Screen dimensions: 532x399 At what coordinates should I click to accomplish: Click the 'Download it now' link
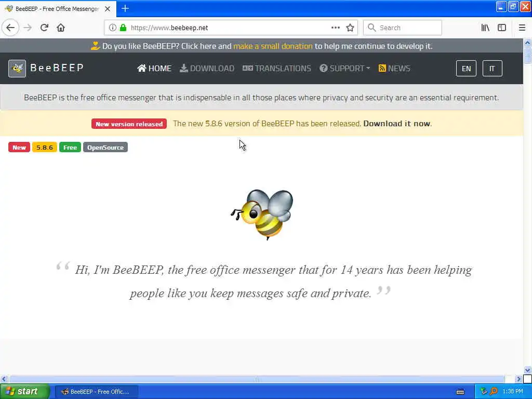point(396,124)
